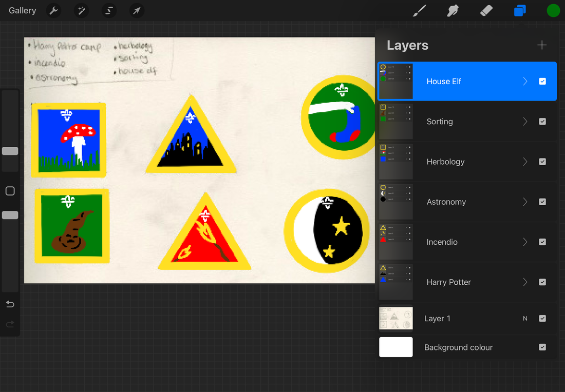Image resolution: width=565 pixels, height=392 pixels.
Task: Expand the Herbology group chevron
Action: (x=525, y=162)
